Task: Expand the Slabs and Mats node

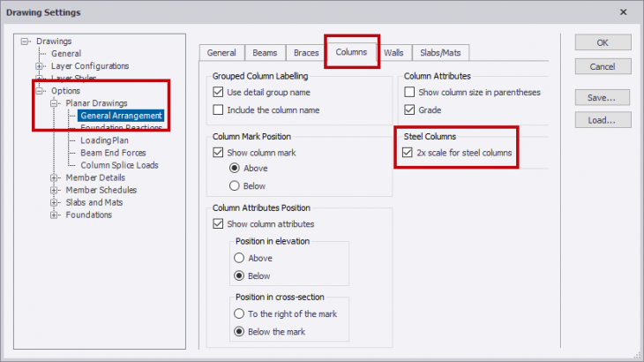Action: point(54,202)
